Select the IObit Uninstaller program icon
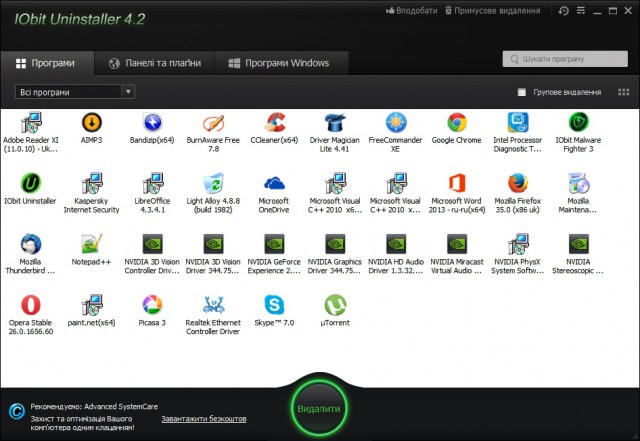The height and width of the screenshot is (441, 640). 31,183
